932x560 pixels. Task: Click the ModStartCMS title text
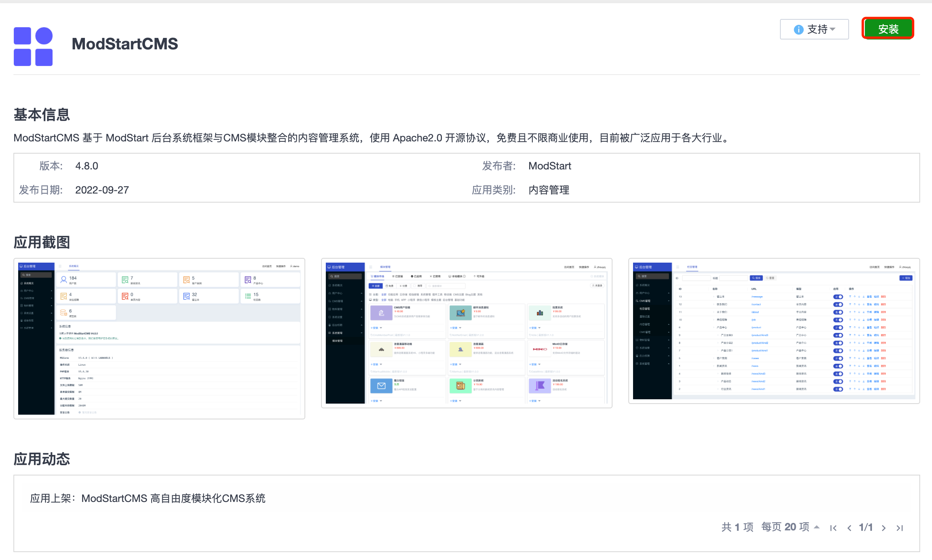(x=125, y=44)
